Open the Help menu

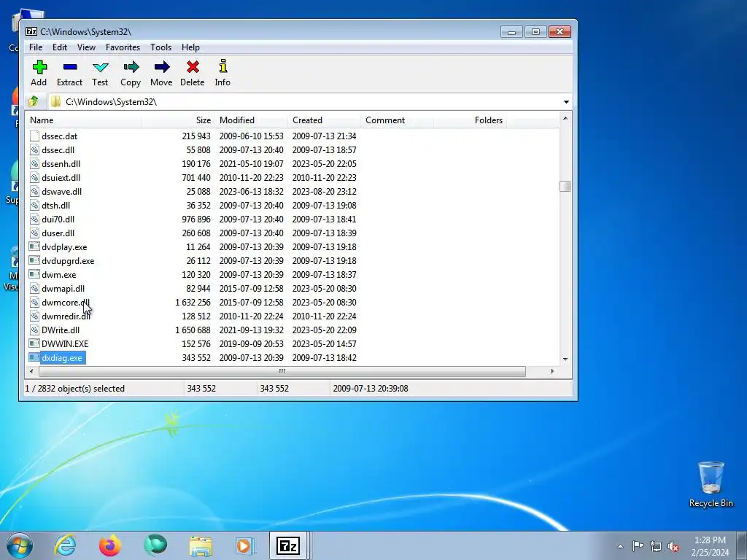[190, 47]
